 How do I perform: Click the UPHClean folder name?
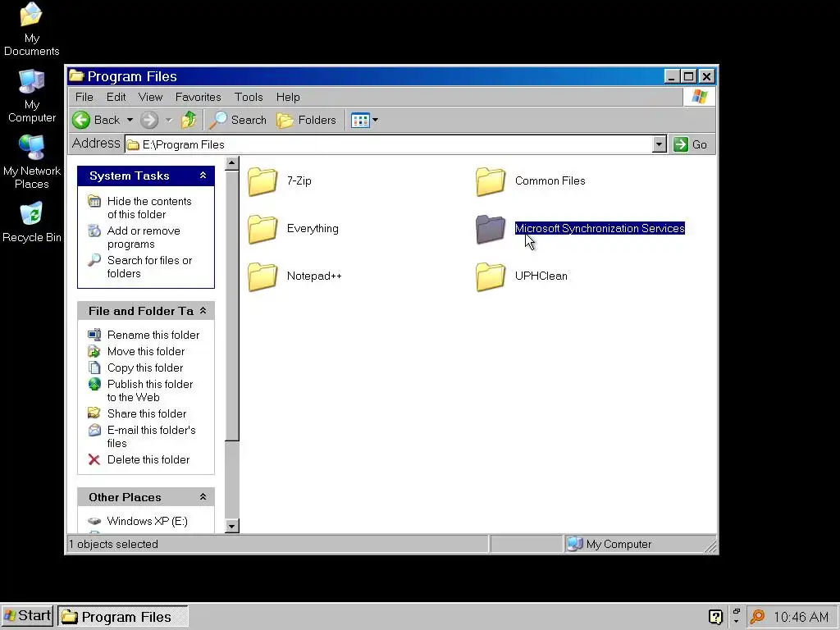541,276
